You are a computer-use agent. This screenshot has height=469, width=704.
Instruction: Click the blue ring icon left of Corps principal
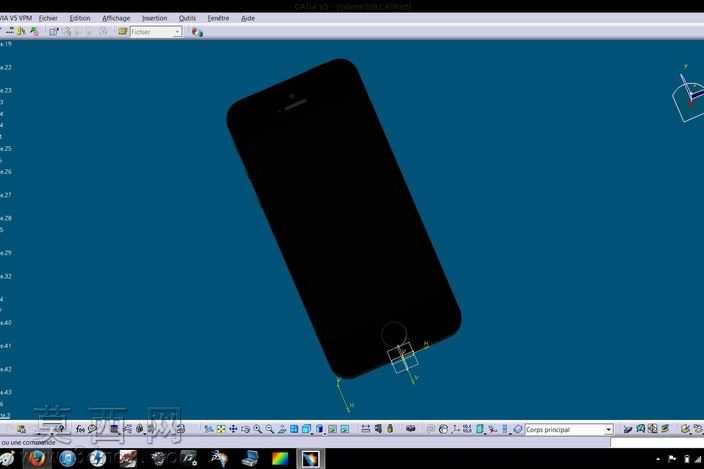pos(518,429)
